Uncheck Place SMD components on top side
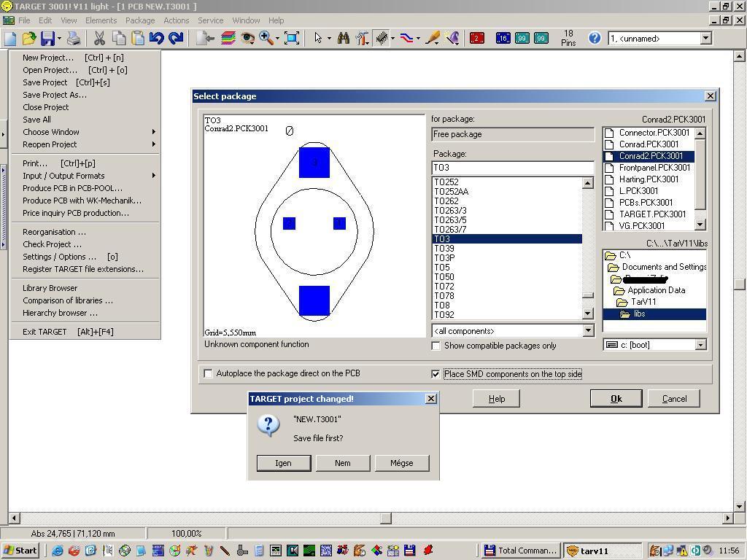 436,374
